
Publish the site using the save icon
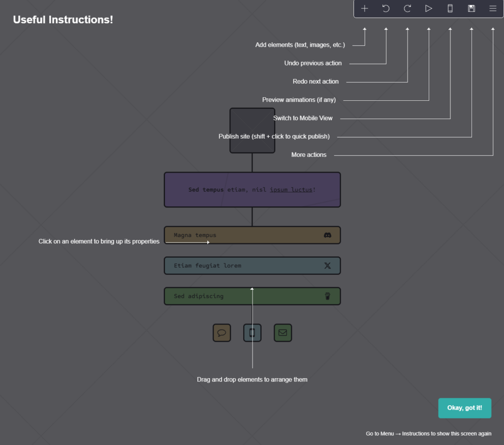[x=471, y=8]
